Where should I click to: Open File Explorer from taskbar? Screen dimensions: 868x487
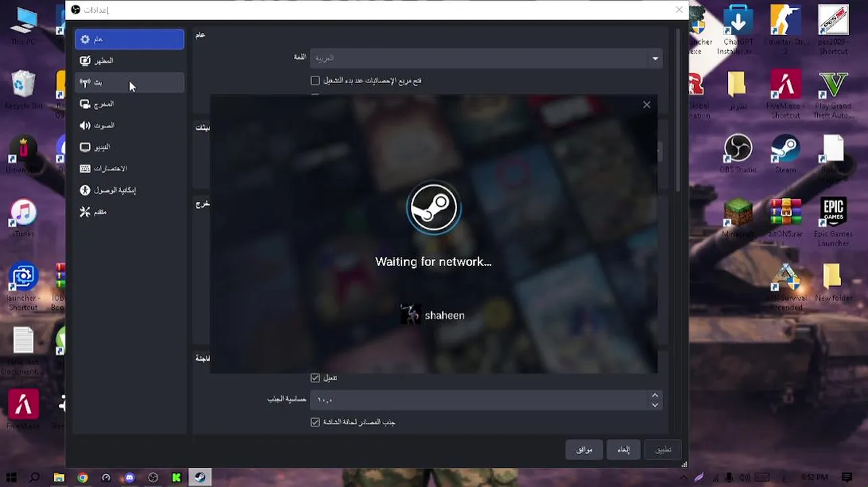click(59, 478)
